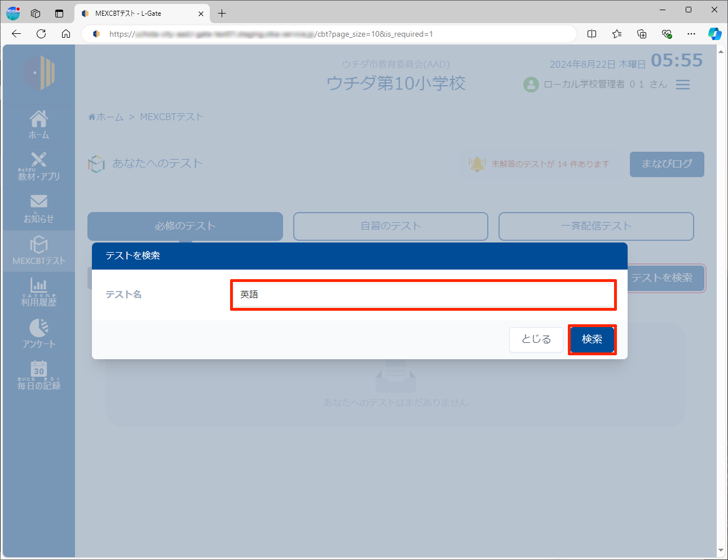Image resolution: width=728 pixels, height=560 pixels.
Task: Open the アンケート pie chart icon
Action: 39,333
